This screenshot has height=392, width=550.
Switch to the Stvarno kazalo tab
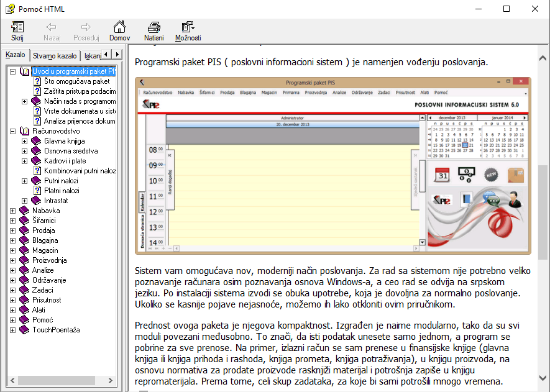[55, 56]
